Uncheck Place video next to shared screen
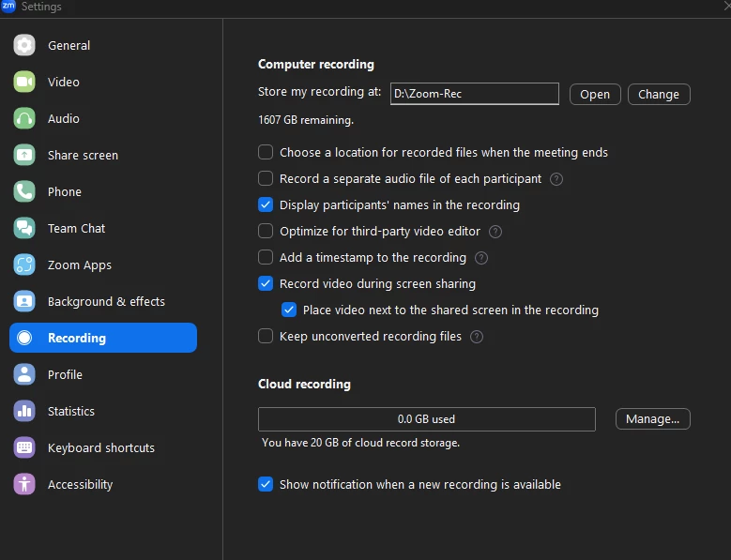This screenshot has height=560, width=731. [289, 310]
